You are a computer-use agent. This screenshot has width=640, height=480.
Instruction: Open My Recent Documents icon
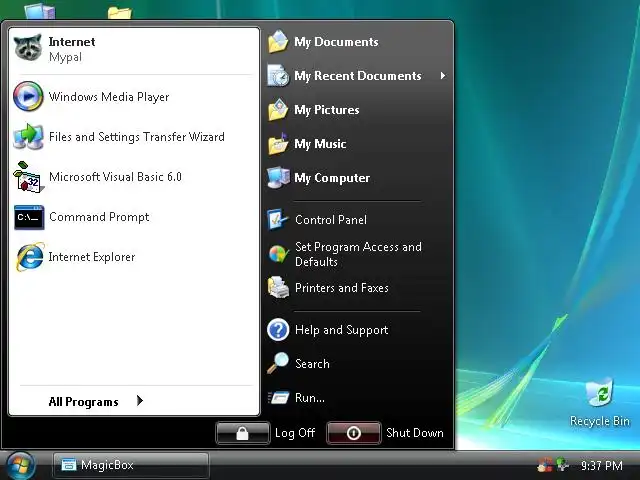278,76
